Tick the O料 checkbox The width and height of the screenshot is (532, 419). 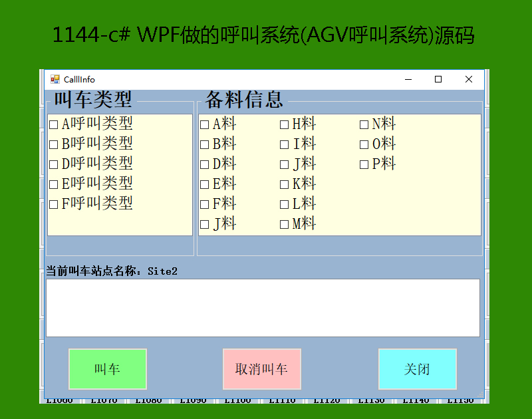coord(364,144)
